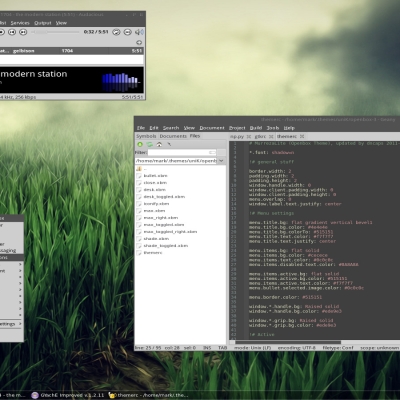This screenshot has height=400, width=400.
Task: Click the file icon beside desk_toggled.xbm
Action: (x=139, y=197)
